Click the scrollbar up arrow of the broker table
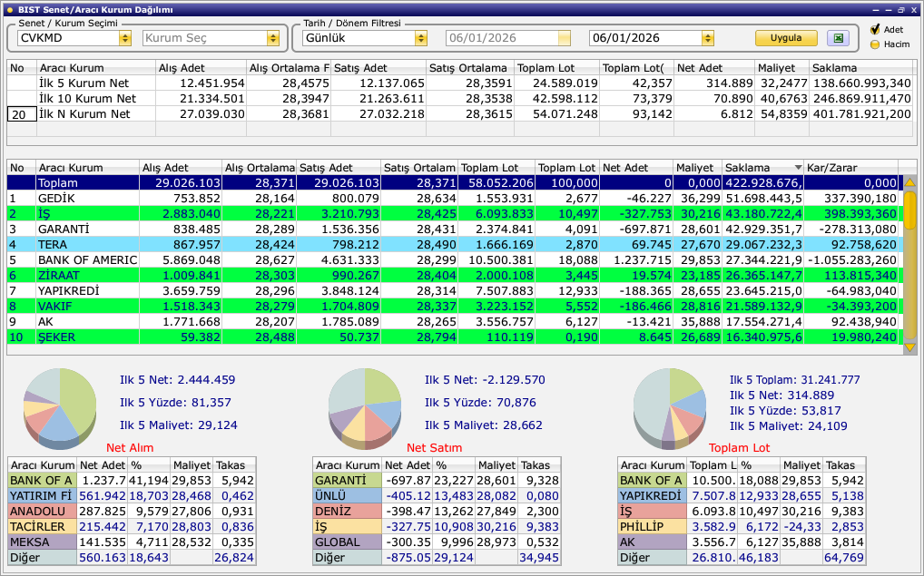Screen dimensions: 924x576 pos(909,183)
